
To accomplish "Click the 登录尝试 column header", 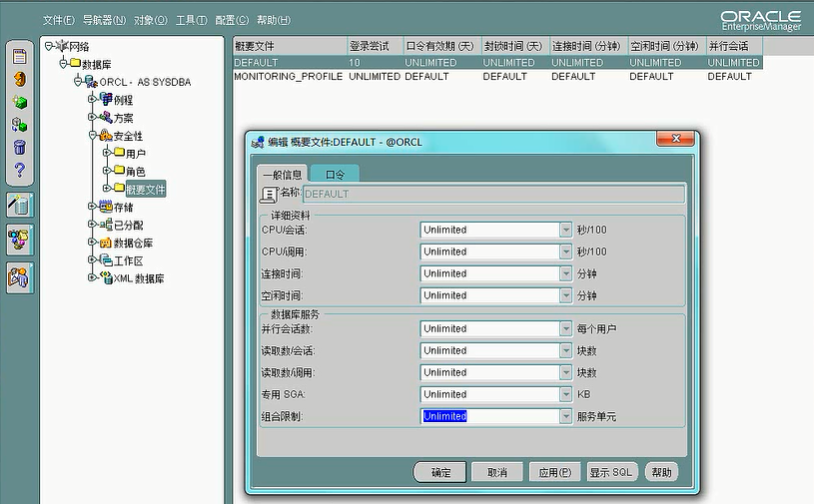I will point(375,46).
